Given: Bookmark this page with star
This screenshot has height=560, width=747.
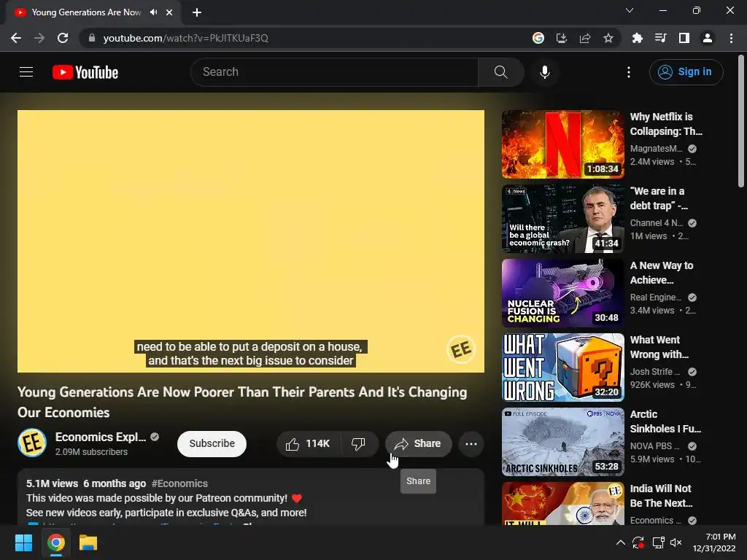Looking at the screenshot, I should click(608, 38).
